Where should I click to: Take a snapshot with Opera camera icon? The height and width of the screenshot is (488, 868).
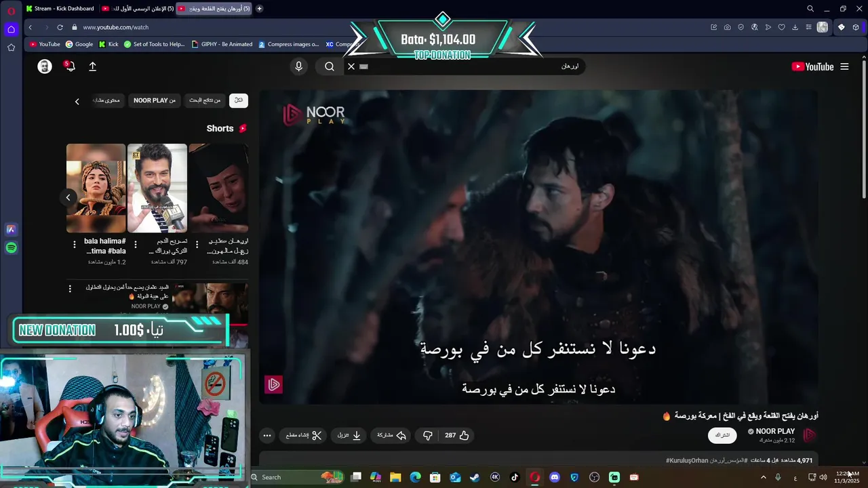727,27
